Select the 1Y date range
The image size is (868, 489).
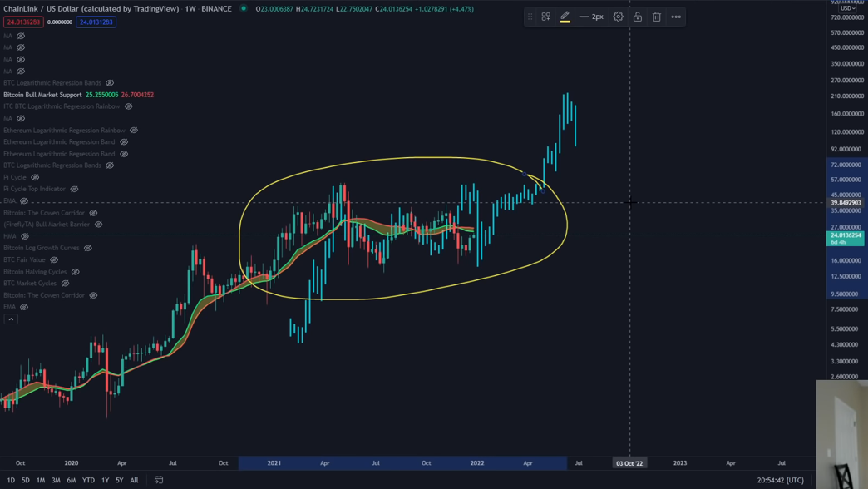click(x=106, y=480)
